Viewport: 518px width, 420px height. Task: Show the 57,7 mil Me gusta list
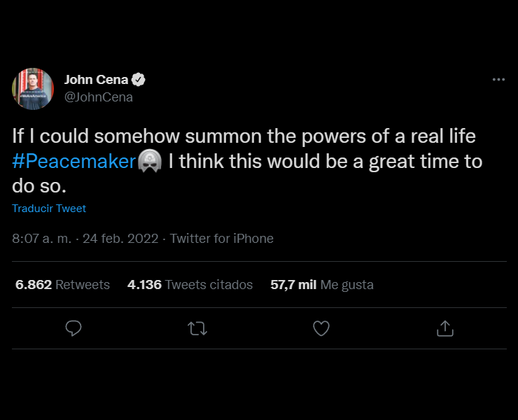click(322, 285)
